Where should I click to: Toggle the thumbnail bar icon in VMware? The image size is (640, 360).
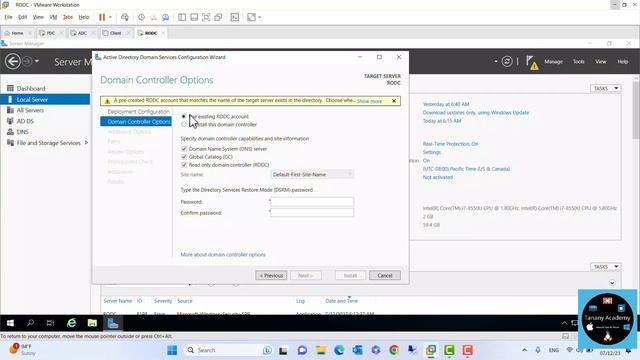point(194,17)
